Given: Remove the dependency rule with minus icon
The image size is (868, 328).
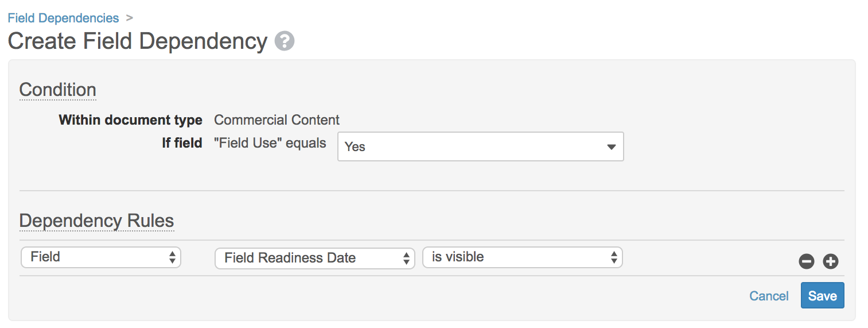Looking at the screenshot, I should point(807,262).
